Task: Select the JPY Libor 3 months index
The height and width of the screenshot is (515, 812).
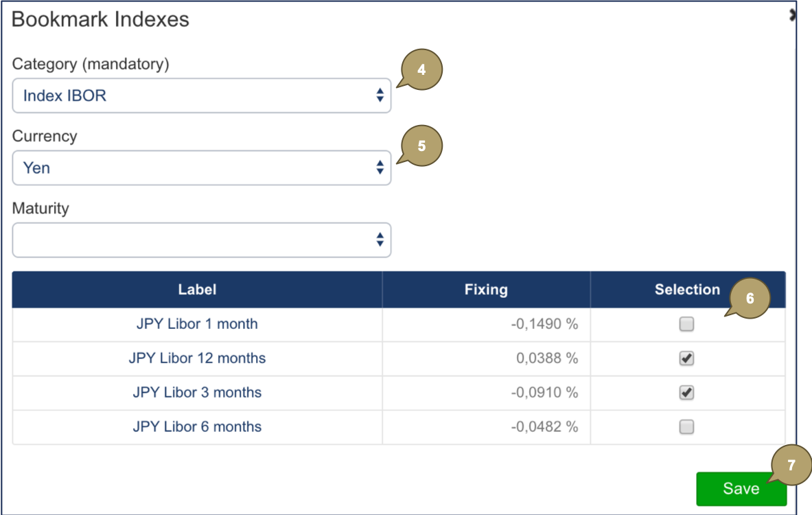Action: point(197,392)
